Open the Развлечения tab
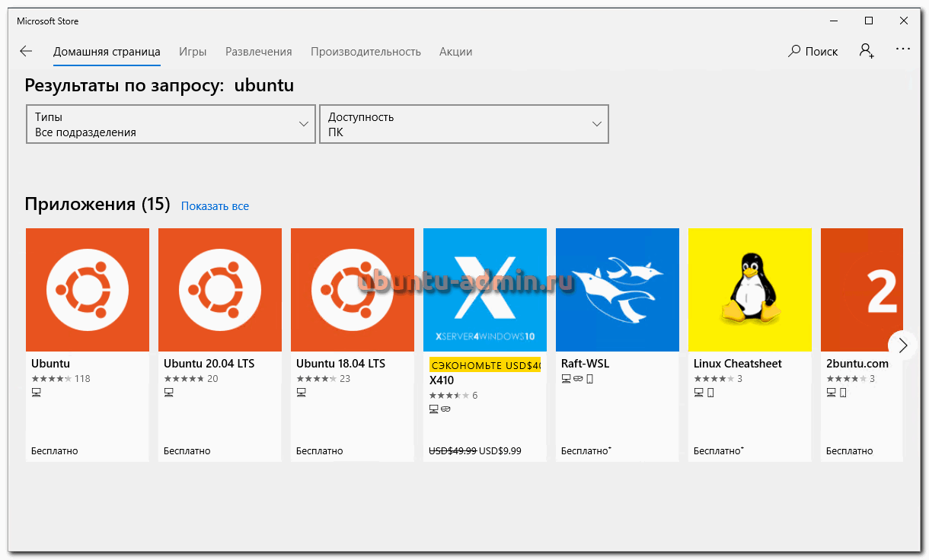The image size is (929, 560). [259, 52]
